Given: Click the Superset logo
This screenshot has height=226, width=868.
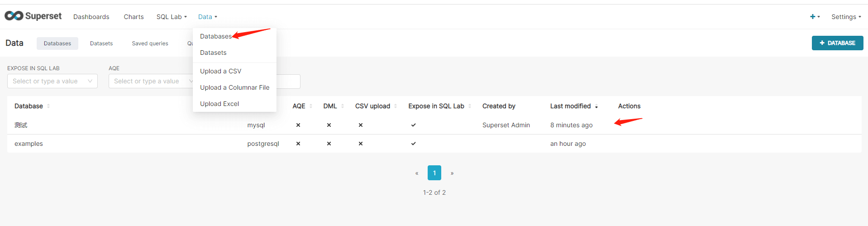Looking at the screenshot, I should (x=33, y=16).
